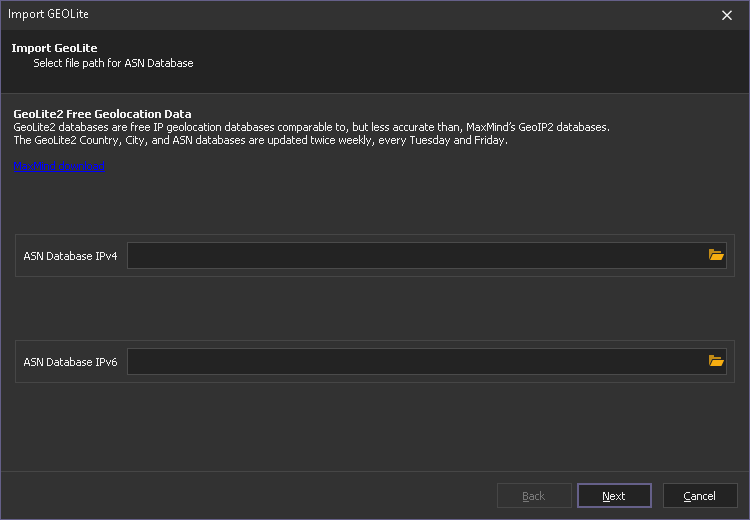
Task: Cancel the GeoLite import
Action: pos(700,496)
